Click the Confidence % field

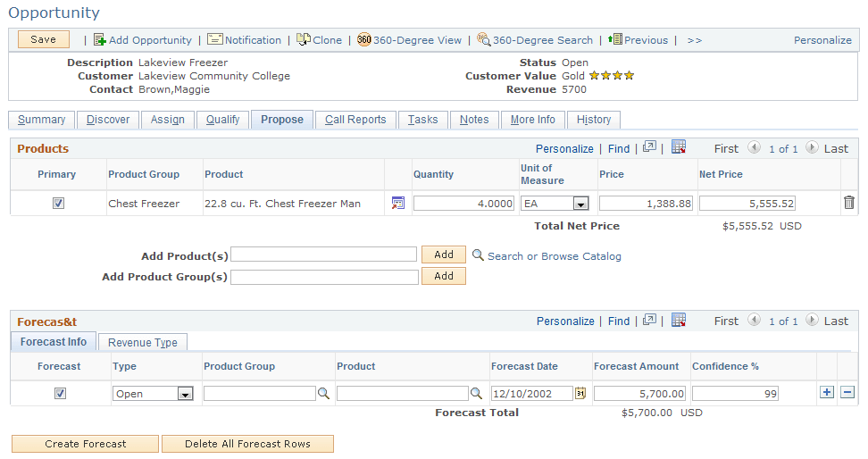(735, 393)
